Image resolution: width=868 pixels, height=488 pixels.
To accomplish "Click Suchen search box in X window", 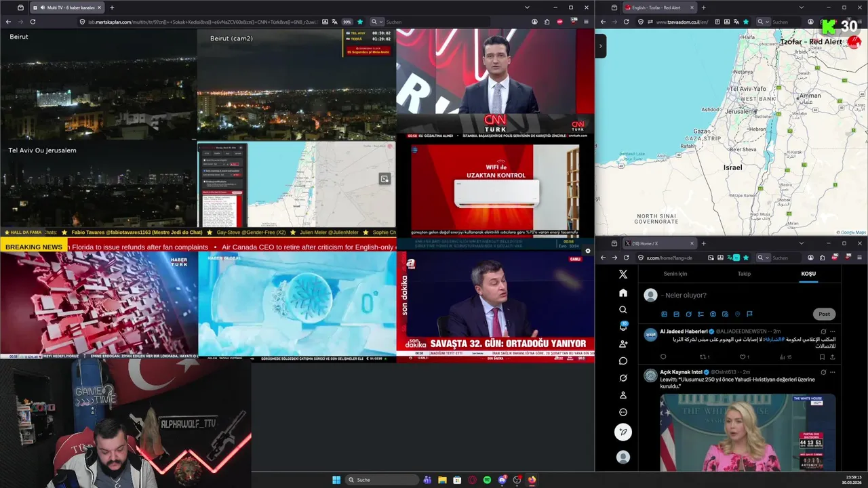I will 787,258.
